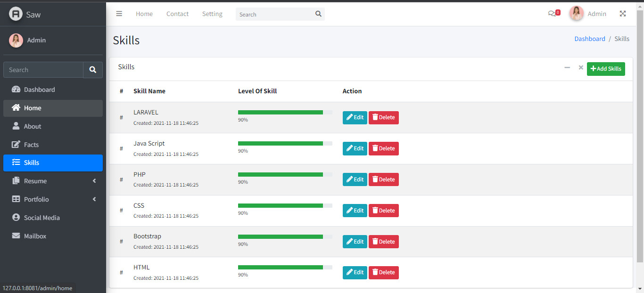The width and height of the screenshot is (644, 293).
Task: Click the Level Of Skill column header
Action: pos(257,91)
